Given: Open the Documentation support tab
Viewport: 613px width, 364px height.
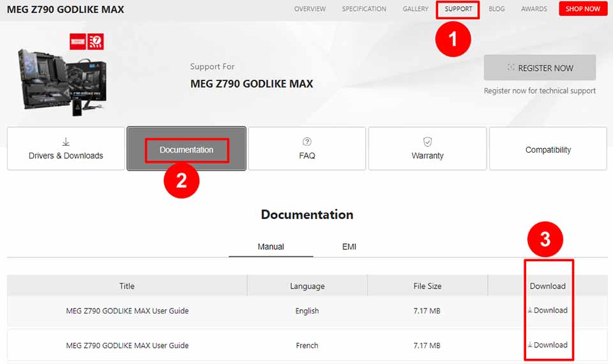Looking at the screenshot, I should [x=186, y=149].
